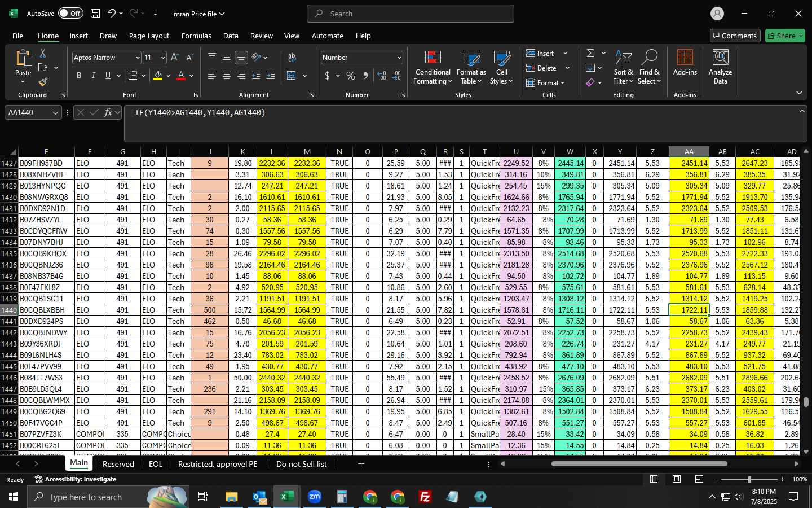Click the Search box in title bar

pos(410,14)
